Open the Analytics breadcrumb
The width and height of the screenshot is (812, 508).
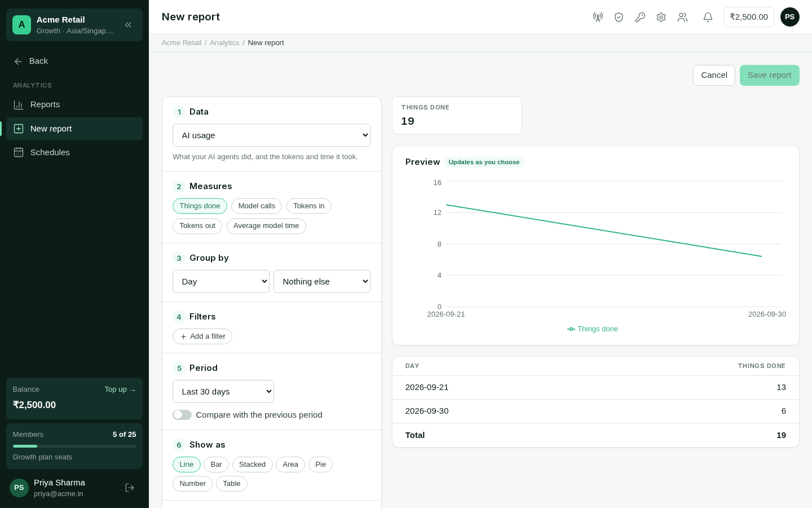tap(224, 43)
